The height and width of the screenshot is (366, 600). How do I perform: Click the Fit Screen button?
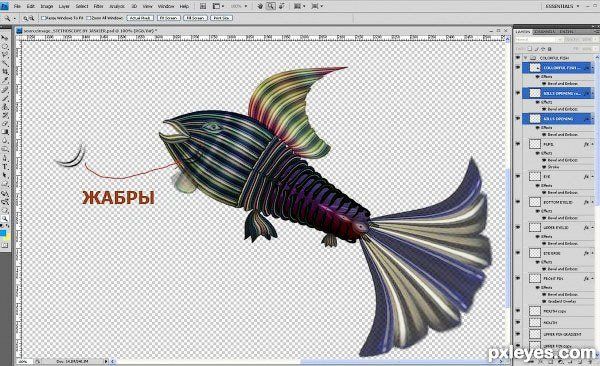click(169, 18)
